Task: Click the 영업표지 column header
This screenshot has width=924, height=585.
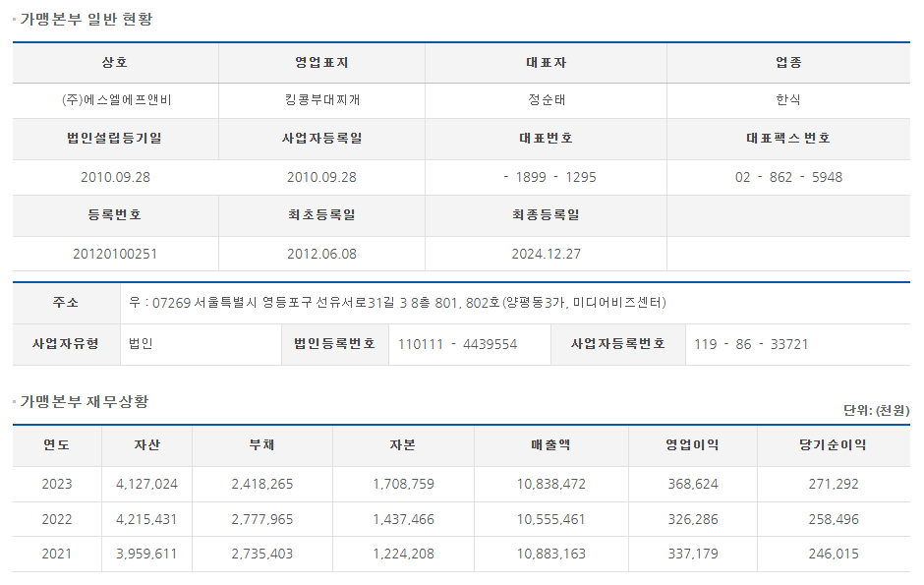Action: coord(321,63)
